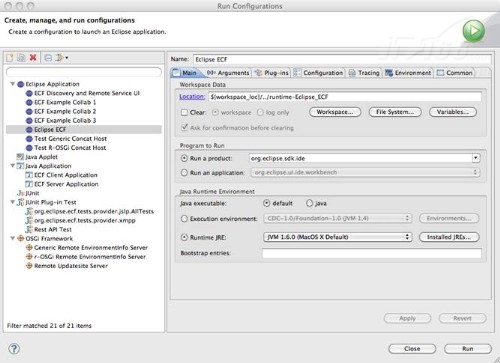Click icon beside ECF Discovery and Remote Service UI
Image resolution: width=500 pixels, height=363 pixels.
click(x=29, y=93)
